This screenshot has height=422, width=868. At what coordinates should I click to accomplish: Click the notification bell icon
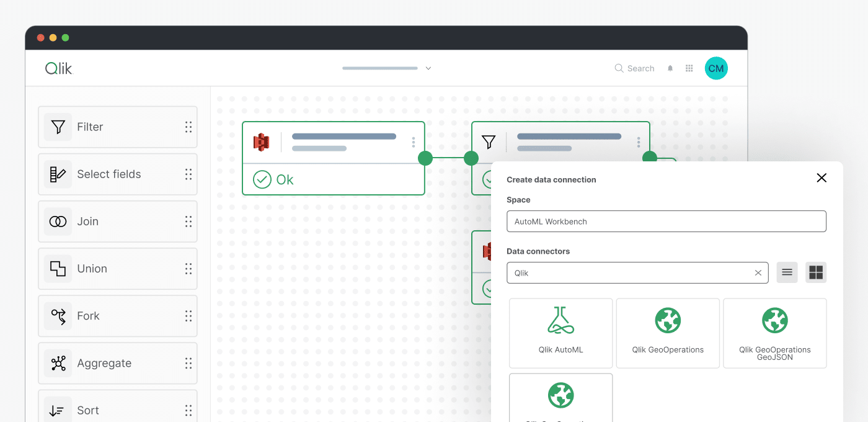pyautogui.click(x=670, y=68)
